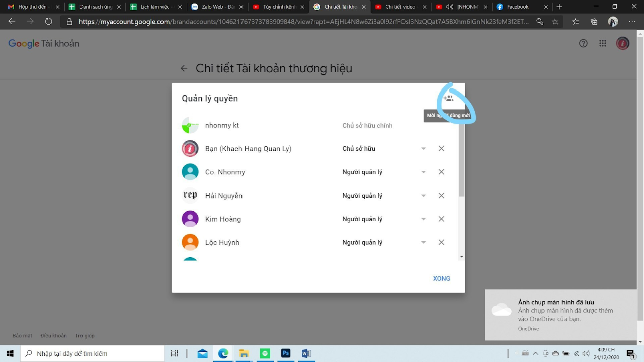Remove Co. Nhonmy from the permissions list
The image size is (644, 362).
pos(441,172)
